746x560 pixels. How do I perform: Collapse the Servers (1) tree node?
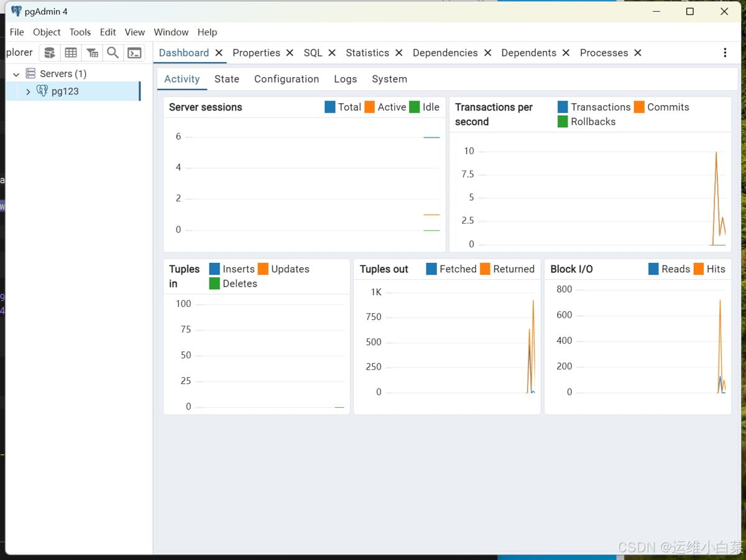point(16,74)
